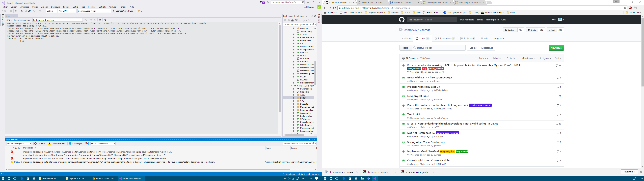Open Gestionnaire de package output source dropdown
The height and width of the screenshot is (181, 644).
pyautogui.click(x=58, y=20)
